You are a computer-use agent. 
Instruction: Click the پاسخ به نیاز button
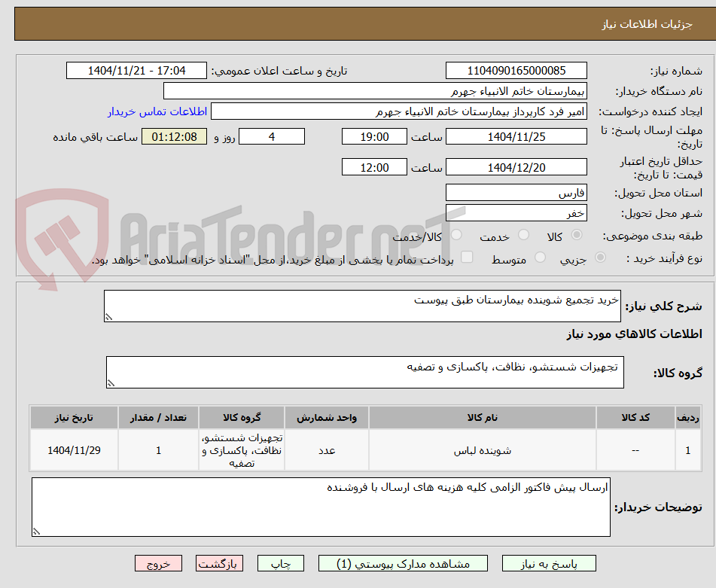[x=549, y=563]
